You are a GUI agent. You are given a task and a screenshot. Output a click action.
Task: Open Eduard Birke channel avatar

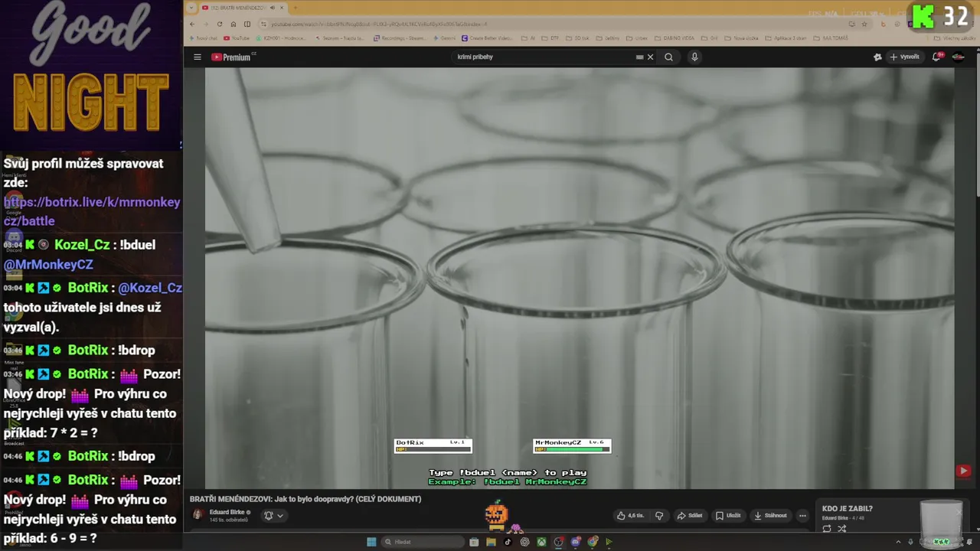[198, 515]
